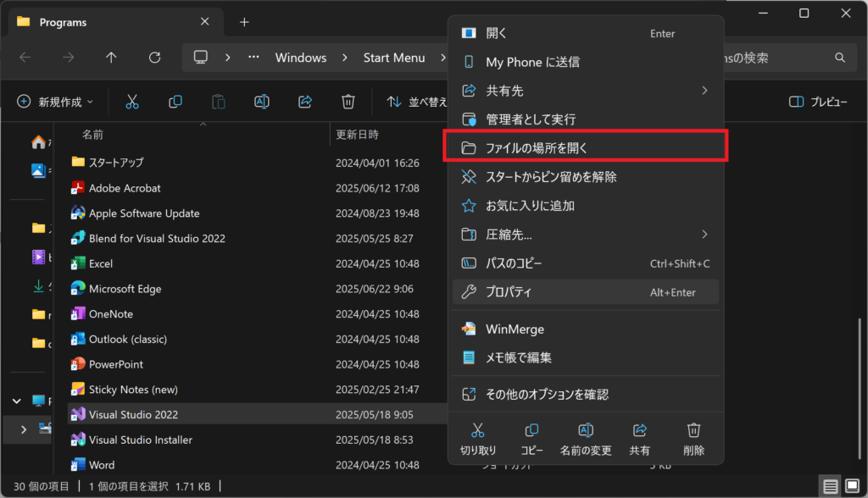The height and width of the screenshot is (498, 868).
Task: Click the chevron after Start Menu breadcrumb
Action: point(442,58)
